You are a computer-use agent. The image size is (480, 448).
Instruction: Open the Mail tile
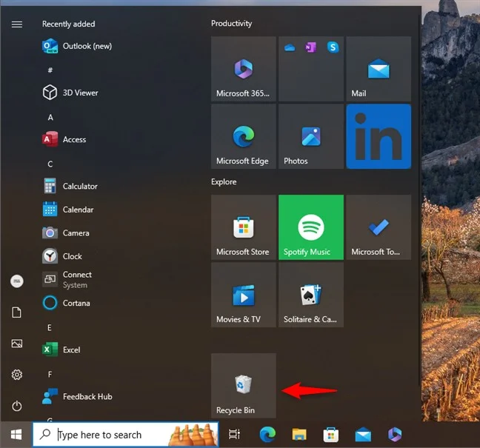pyautogui.click(x=379, y=69)
